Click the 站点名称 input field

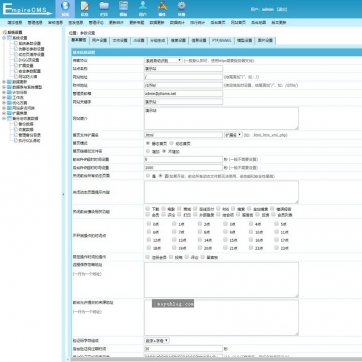[183, 68]
